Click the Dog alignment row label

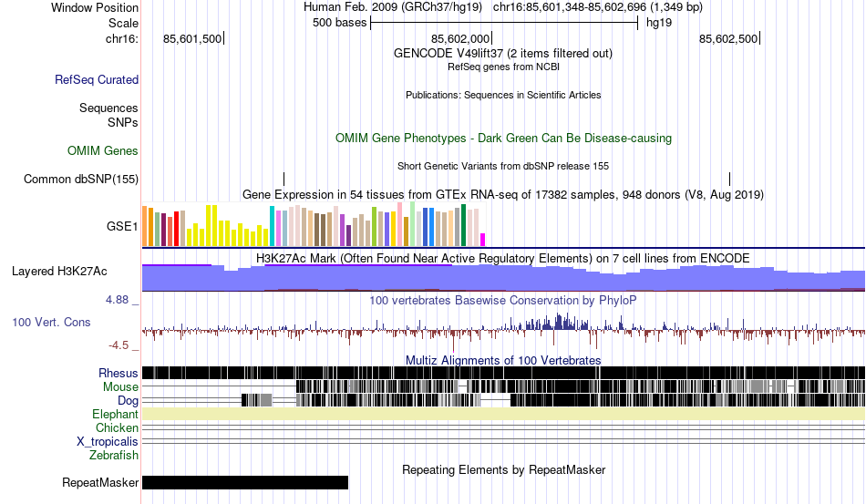click(x=128, y=401)
